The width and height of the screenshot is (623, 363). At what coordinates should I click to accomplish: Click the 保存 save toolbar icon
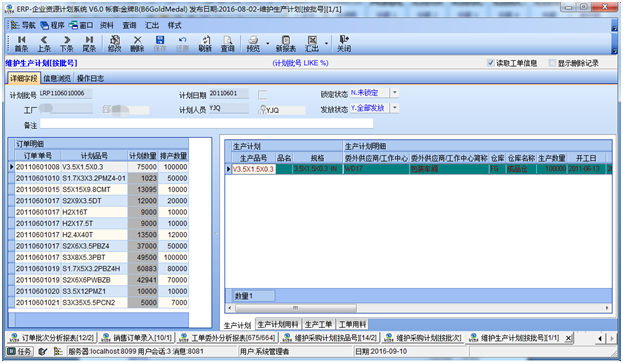[160, 44]
